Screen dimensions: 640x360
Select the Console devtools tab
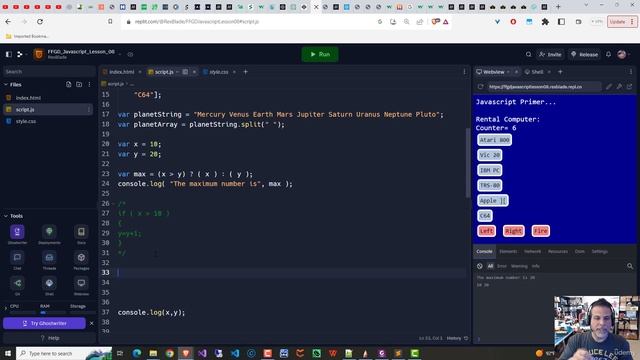pos(484,251)
